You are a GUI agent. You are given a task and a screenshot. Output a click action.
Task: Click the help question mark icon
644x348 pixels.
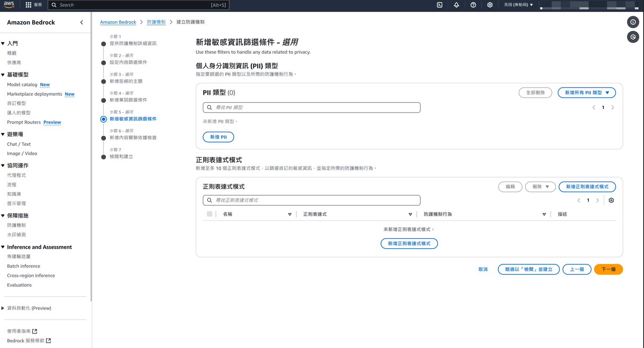coord(473,5)
